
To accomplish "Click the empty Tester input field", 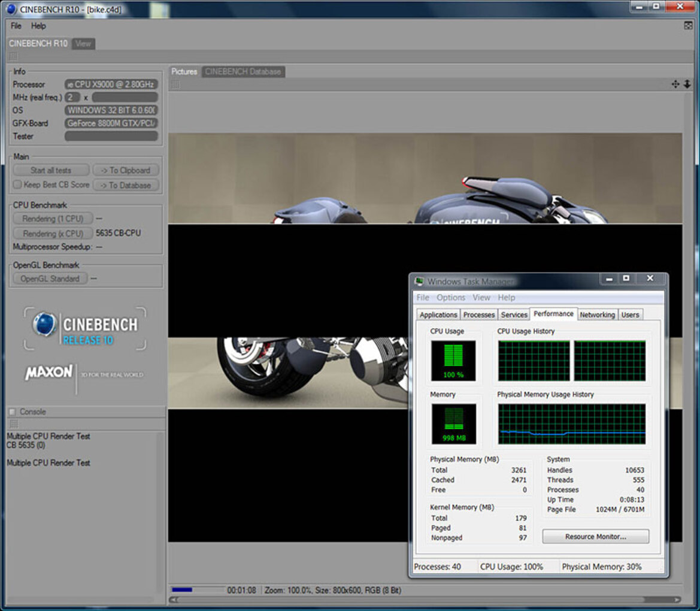I will [111, 136].
